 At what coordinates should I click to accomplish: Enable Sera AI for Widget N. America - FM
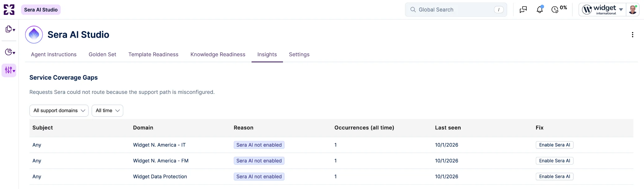point(555,161)
